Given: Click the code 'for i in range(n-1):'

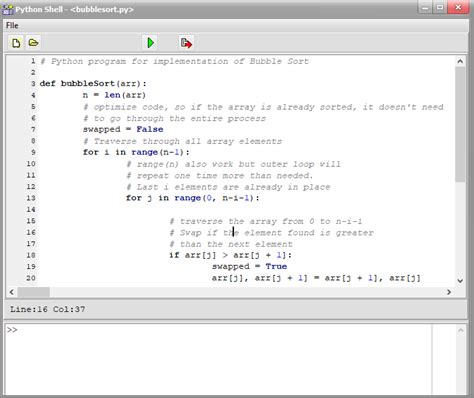Looking at the screenshot, I should (x=136, y=152).
